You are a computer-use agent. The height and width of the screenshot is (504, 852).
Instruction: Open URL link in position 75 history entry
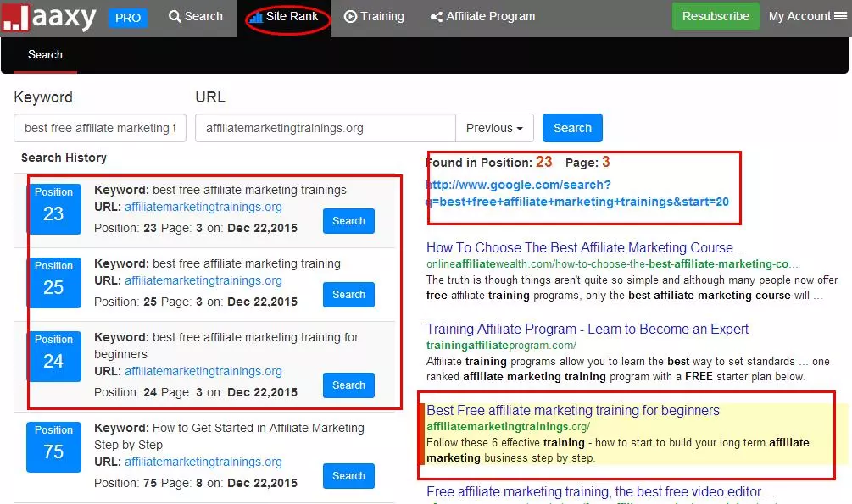coord(203,462)
